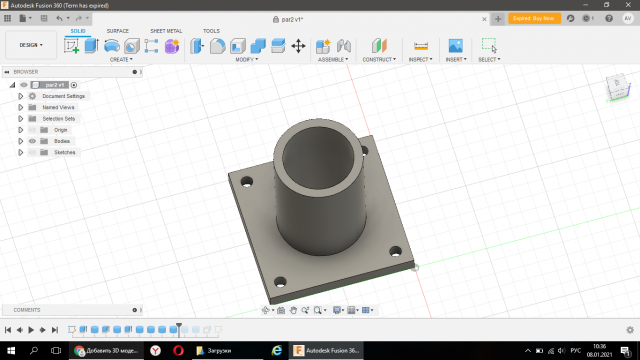This screenshot has height=360, width=640.
Task: Select the Move/Copy arrows tool
Action: pos(298,46)
